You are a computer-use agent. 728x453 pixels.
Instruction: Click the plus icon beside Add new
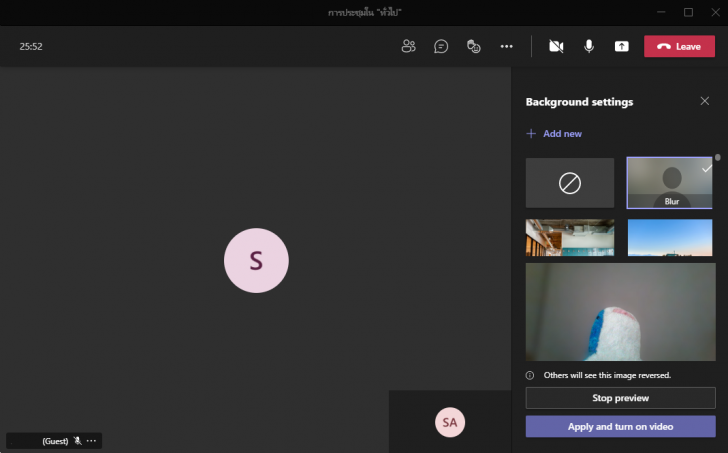click(x=531, y=134)
